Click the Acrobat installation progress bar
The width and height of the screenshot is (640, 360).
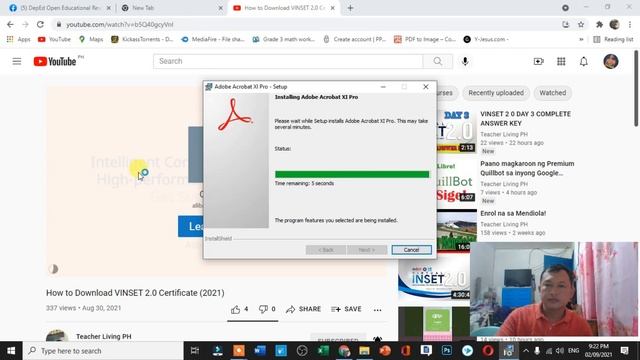352,174
